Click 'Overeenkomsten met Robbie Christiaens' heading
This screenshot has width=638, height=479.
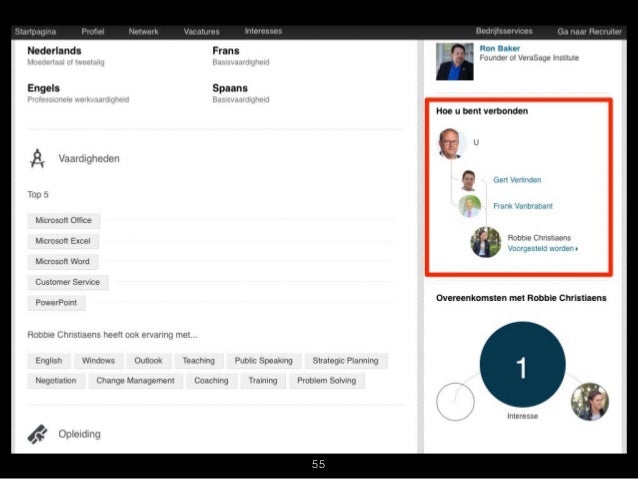[521, 298]
